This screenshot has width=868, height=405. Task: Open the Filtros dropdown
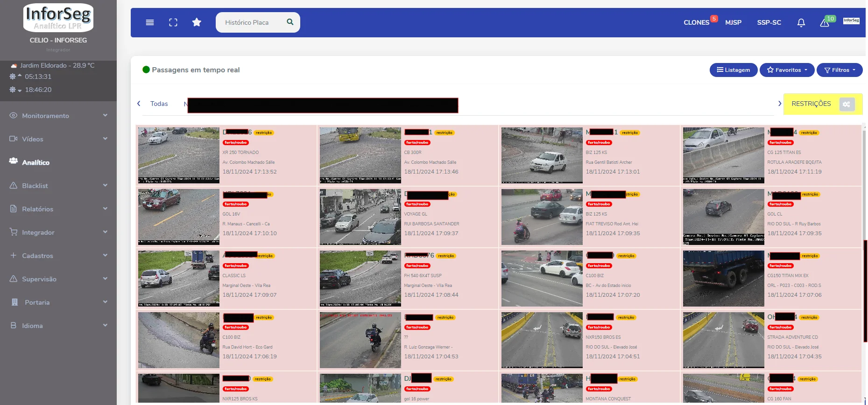pyautogui.click(x=840, y=70)
